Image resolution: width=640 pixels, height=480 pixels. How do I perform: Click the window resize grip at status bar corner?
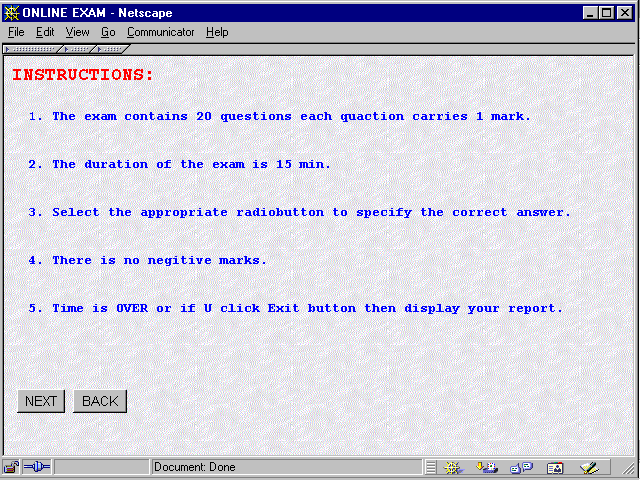[x=627, y=469]
